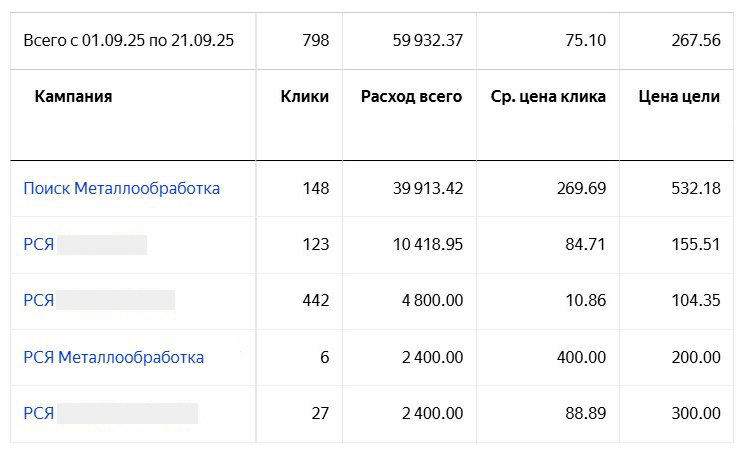
Task: Select the total goal price 267.56
Action: 692,40
